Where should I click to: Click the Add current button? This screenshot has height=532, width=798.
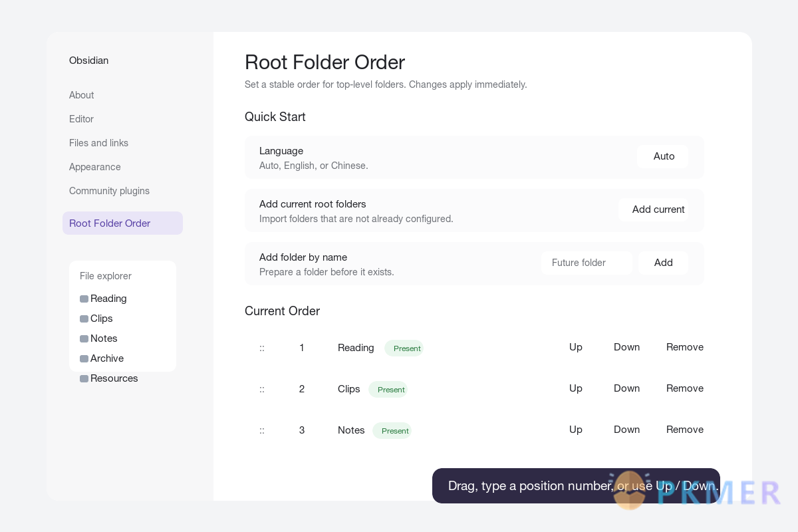(x=653, y=209)
